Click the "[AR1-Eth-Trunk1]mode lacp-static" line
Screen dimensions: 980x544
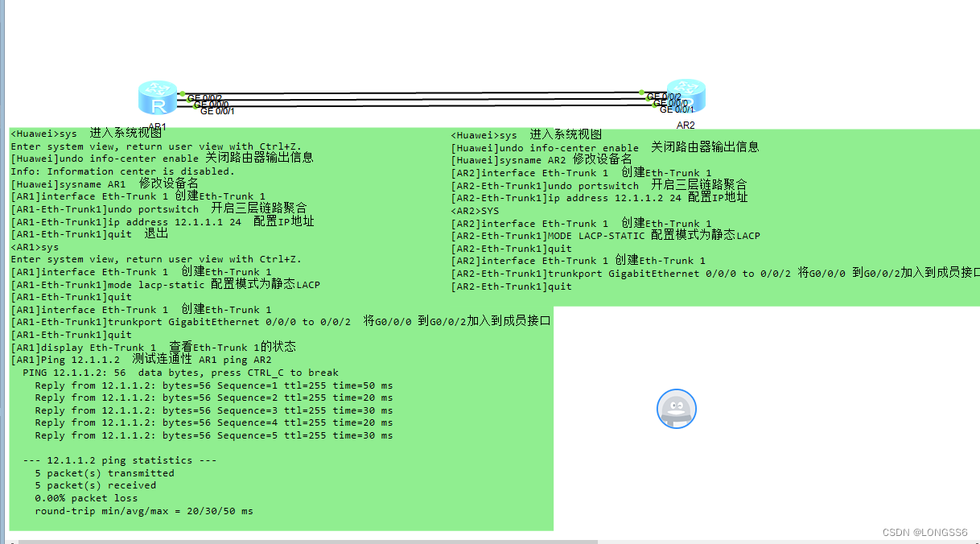pos(165,284)
